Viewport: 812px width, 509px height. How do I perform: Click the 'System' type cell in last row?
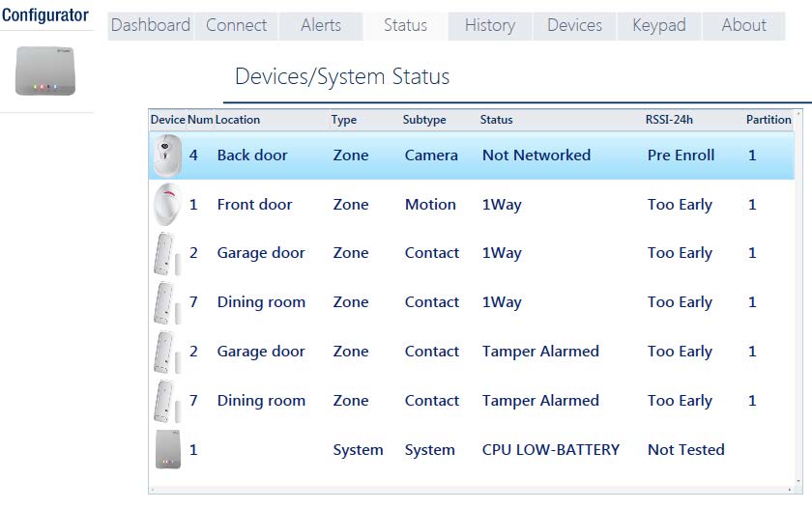tap(358, 450)
